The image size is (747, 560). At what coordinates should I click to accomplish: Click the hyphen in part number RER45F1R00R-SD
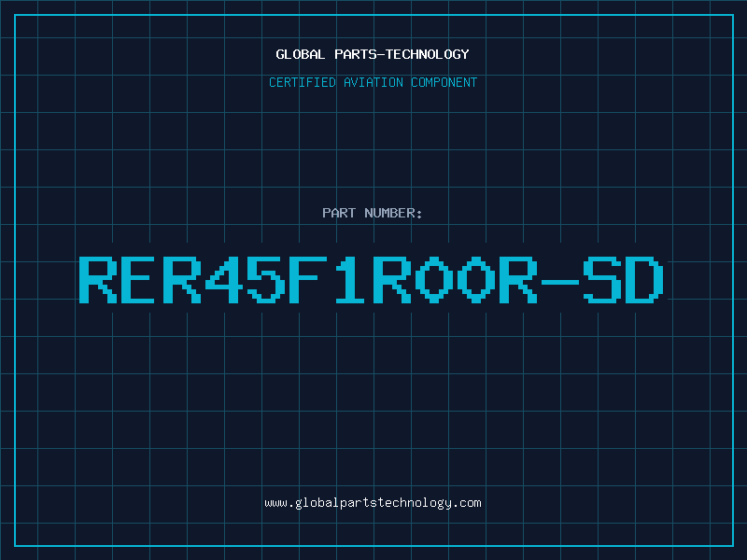(559, 283)
